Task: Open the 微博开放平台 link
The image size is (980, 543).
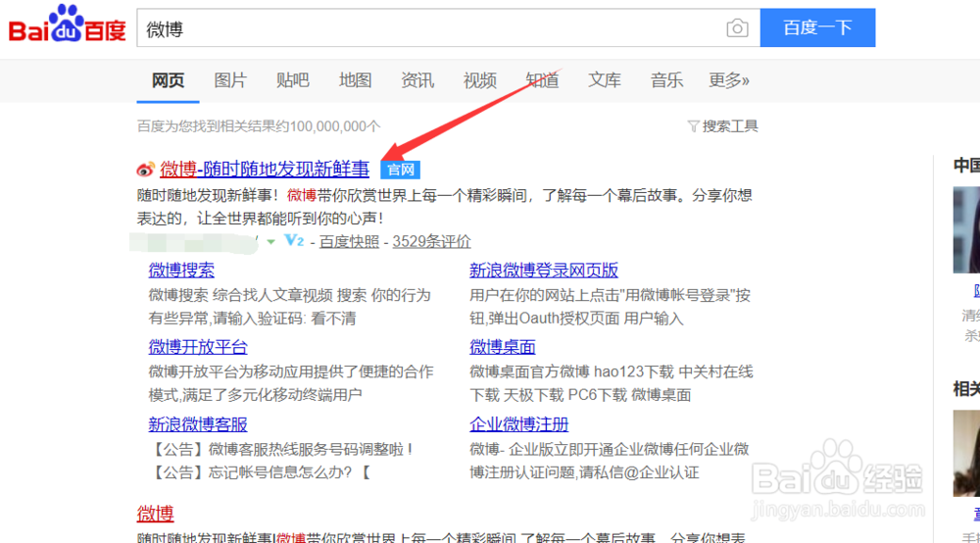Action: (x=198, y=347)
